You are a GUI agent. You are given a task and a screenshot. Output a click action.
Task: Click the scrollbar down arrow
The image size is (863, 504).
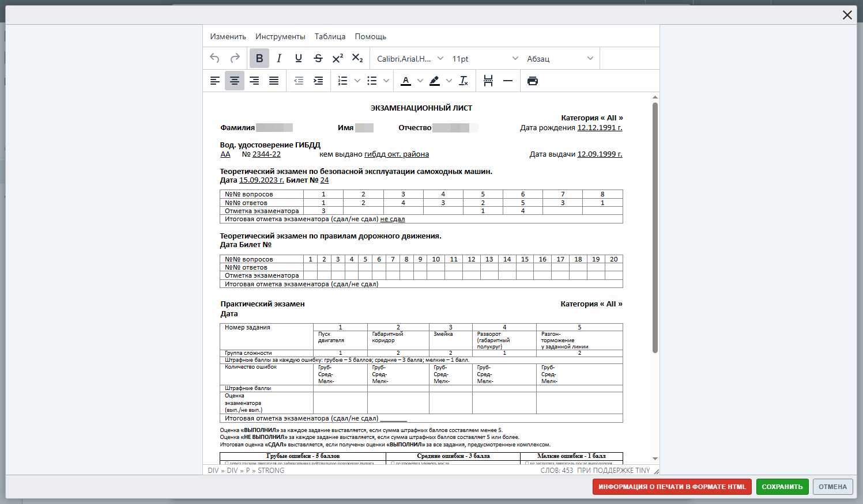pyautogui.click(x=655, y=458)
